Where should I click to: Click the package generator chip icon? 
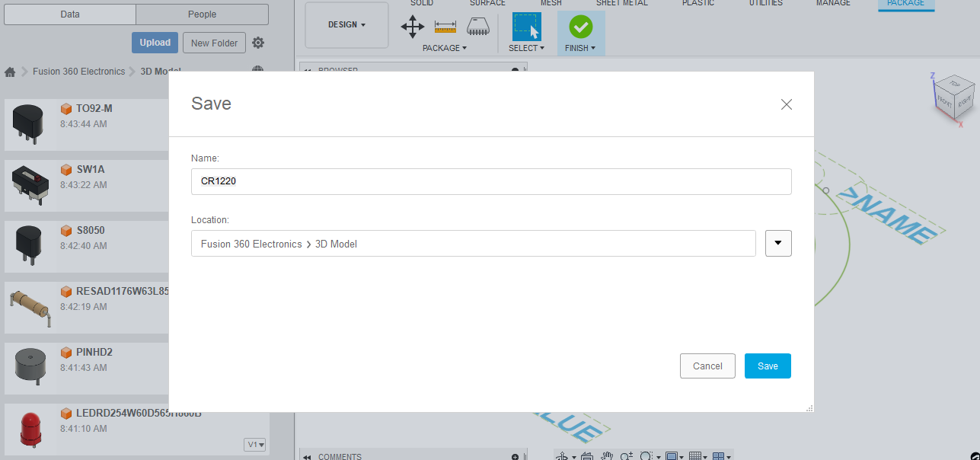(x=478, y=27)
